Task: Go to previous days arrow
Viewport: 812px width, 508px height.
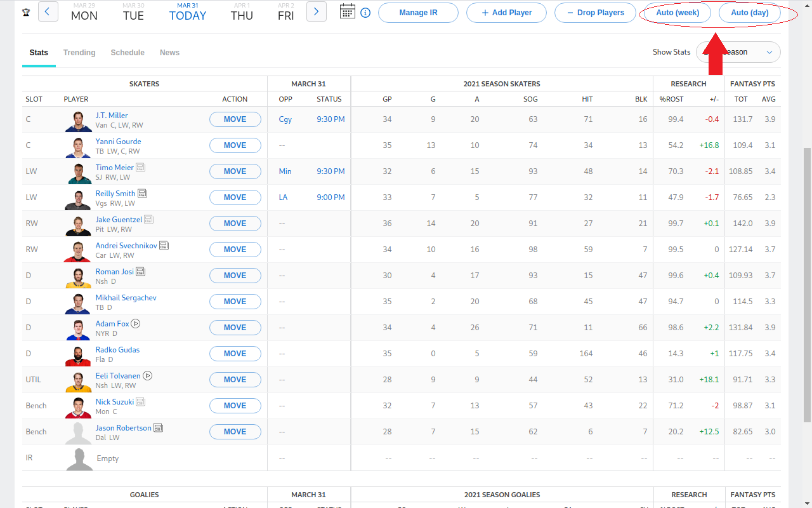Action: pyautogui.click(x=48, y=11)
